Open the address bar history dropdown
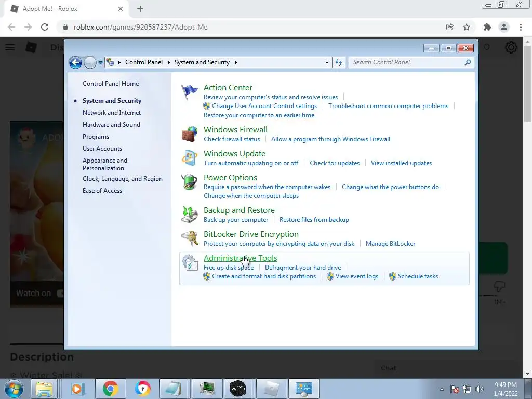 point(327,62)
